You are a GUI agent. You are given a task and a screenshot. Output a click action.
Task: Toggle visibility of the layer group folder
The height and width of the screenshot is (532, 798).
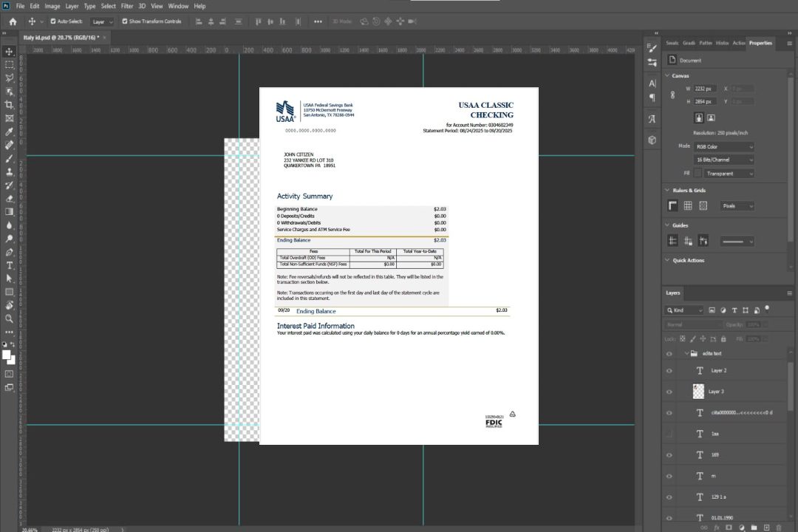pos(669,353)
